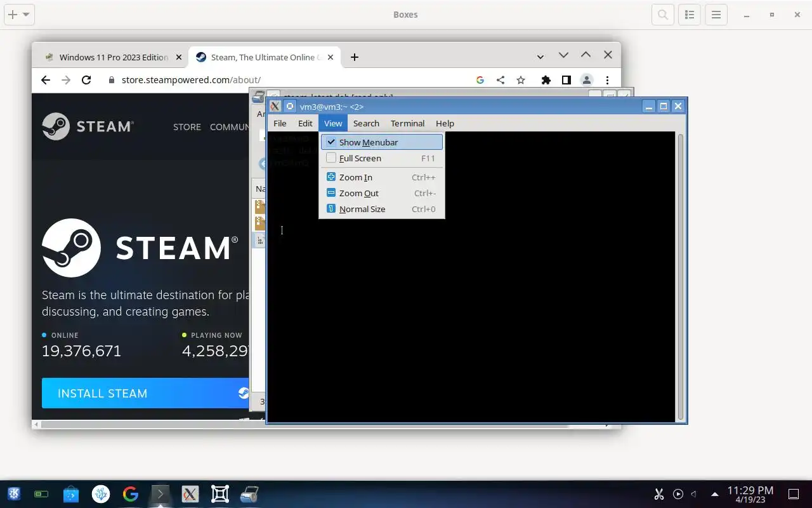Click the terminal vertical scrollbar
812x508 pixels.
(681, 276)
